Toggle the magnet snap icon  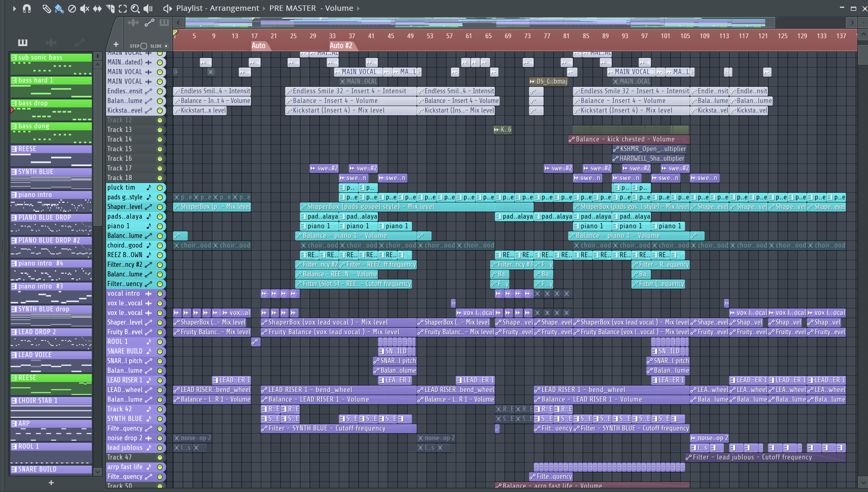[x=27, y=8]
